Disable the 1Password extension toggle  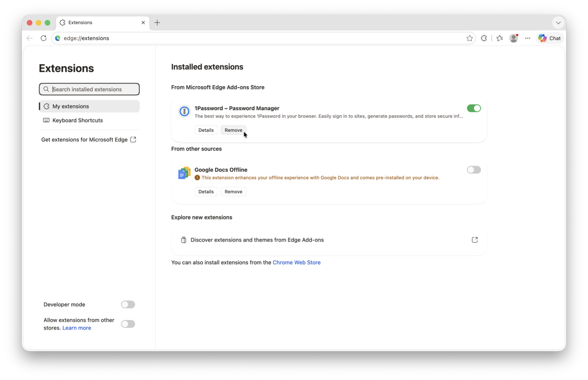click(474, 108)
